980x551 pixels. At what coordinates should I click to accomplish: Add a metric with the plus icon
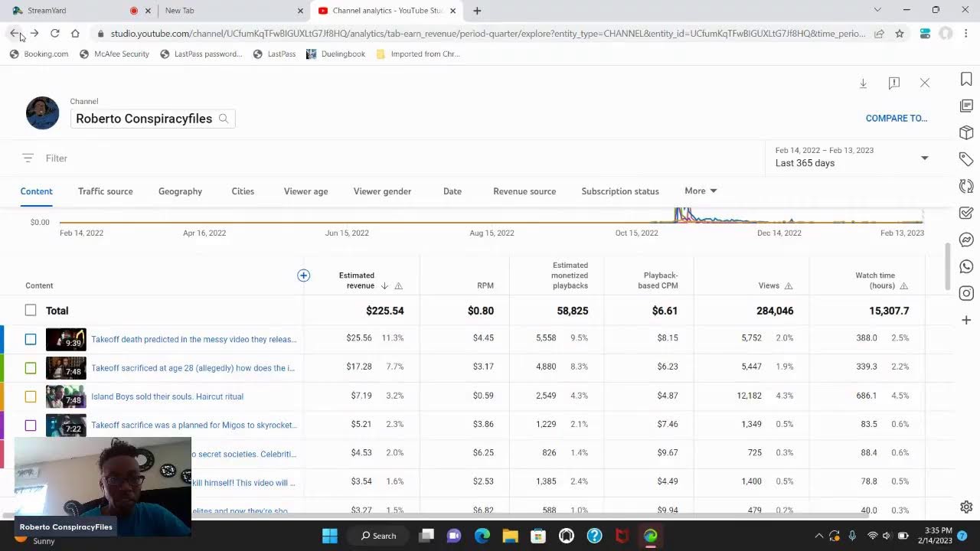(x=303, y=275)
